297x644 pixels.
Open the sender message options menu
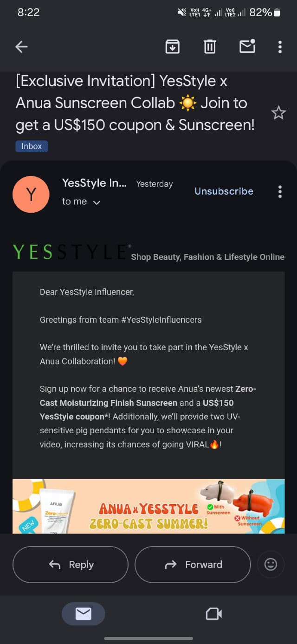(280, 192)
